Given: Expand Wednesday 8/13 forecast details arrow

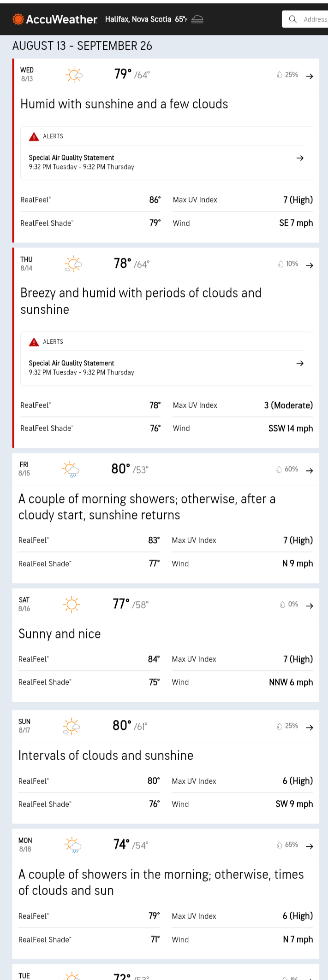Looking at the screenshot, I should click(x=310, y=76).
